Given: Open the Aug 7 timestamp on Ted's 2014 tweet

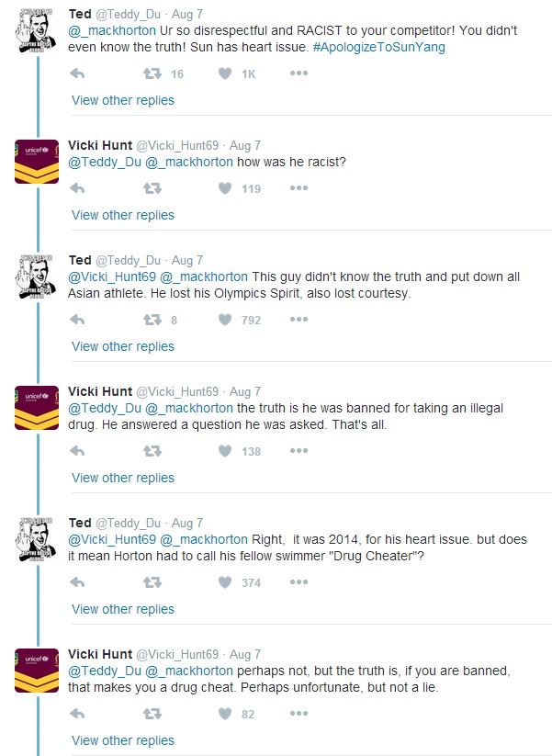Looking at the screenshot, I should 187,523.
